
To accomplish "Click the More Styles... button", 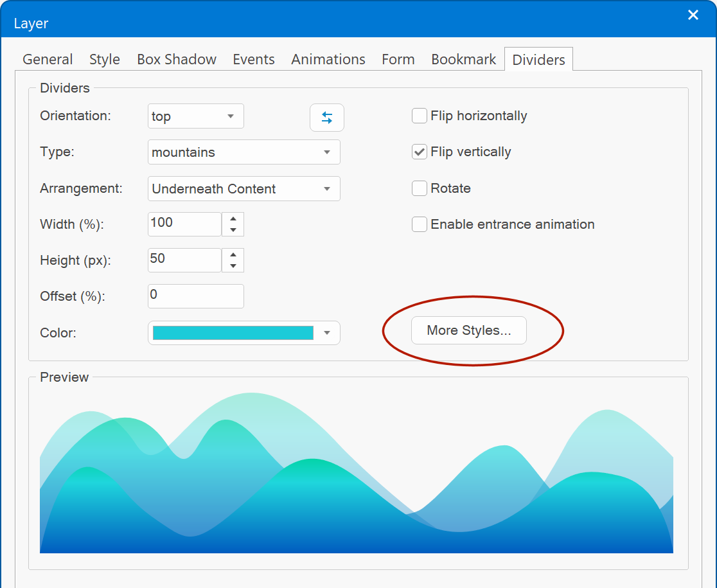I will (x=468, y=330).
